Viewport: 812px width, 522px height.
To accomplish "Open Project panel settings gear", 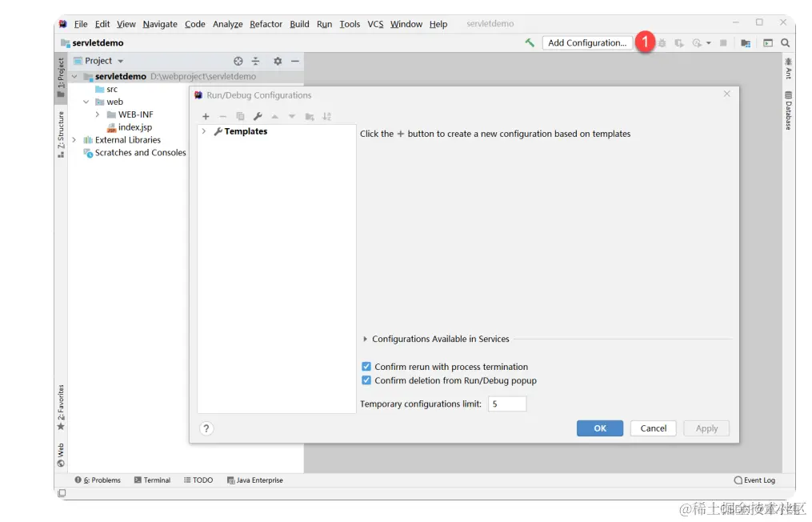I will pyautogui.click(x=278, y=61).
